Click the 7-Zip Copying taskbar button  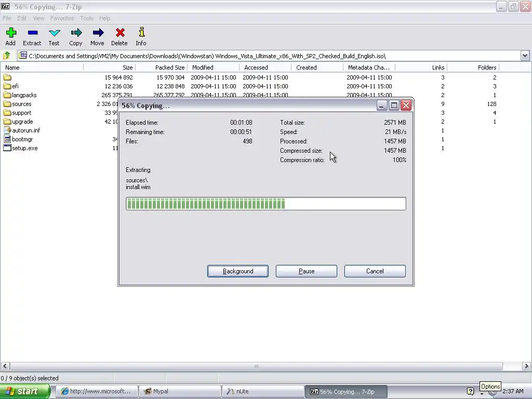point(346,392)
